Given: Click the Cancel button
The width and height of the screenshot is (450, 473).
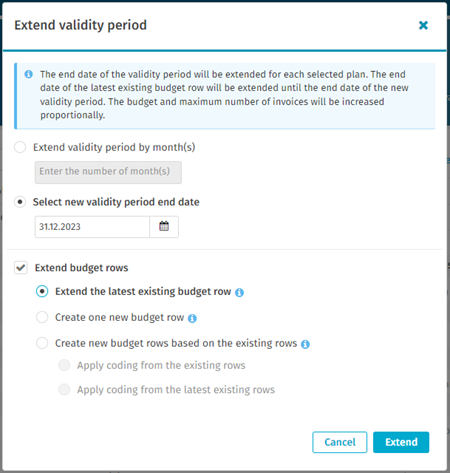Looking at the screenshot, I should point(340,442).
